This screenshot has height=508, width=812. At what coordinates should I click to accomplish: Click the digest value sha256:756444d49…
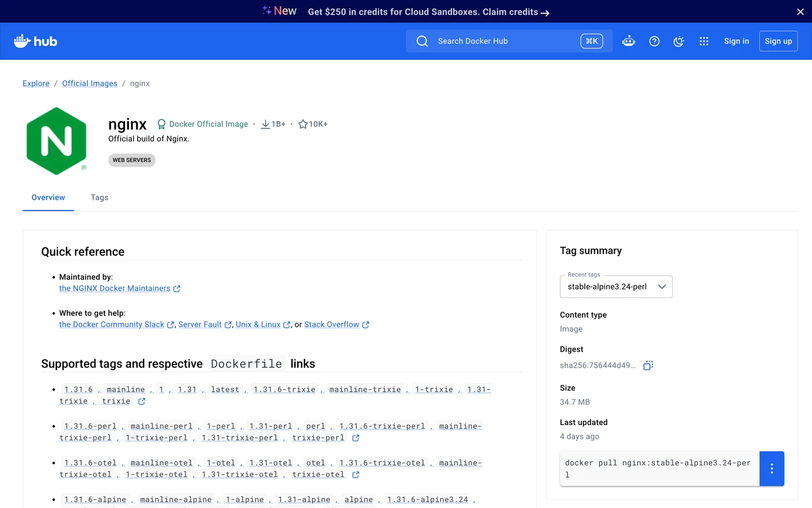coord(598,365)
